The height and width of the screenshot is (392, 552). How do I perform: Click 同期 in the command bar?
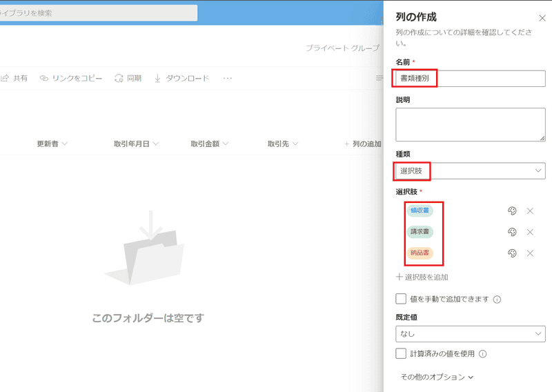coord(128,79)
